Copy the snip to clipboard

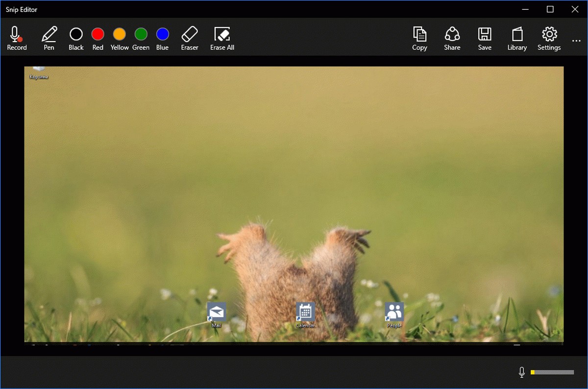point(420,38)
